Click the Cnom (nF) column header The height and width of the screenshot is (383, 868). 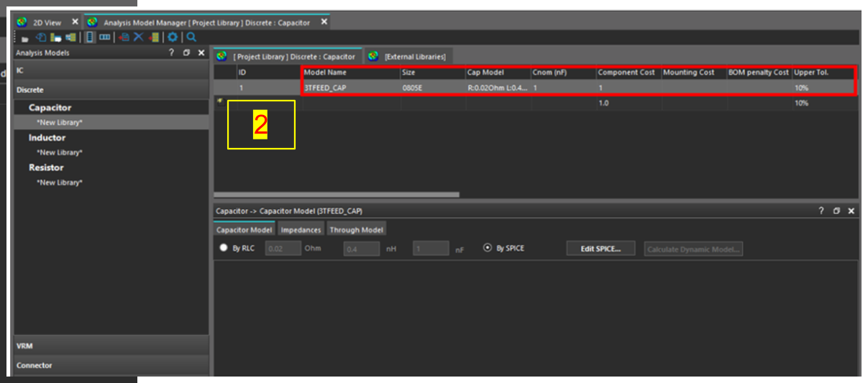tap(563, 73)
